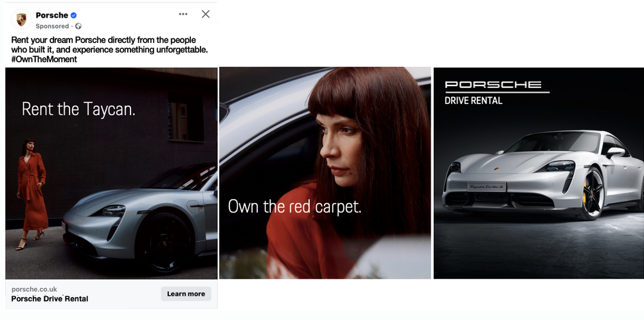Close the Porsche sponsored ad
This screenshot has width=644, height=320.
[x=206, y=14]
